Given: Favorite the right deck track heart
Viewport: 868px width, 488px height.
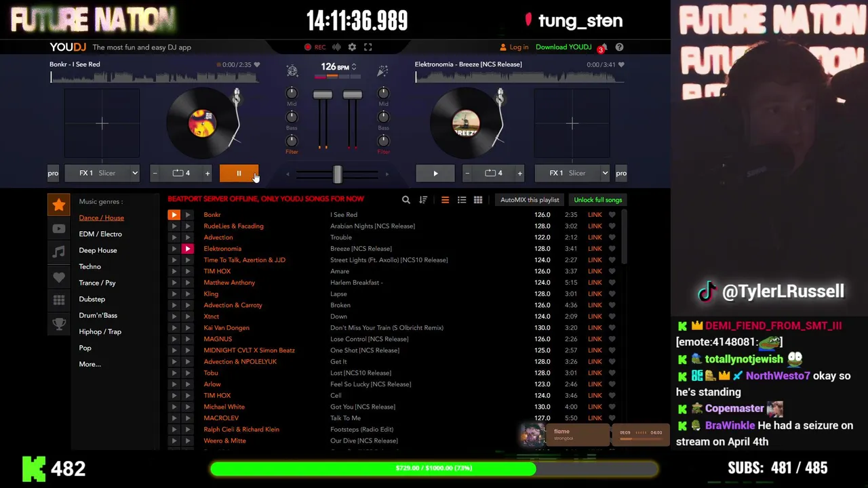Looking at the screenshot, I should [x=621, y=64].
